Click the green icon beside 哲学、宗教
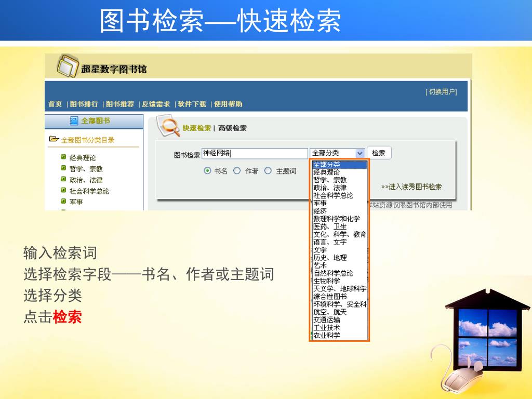532x399 pixels. 63,168
